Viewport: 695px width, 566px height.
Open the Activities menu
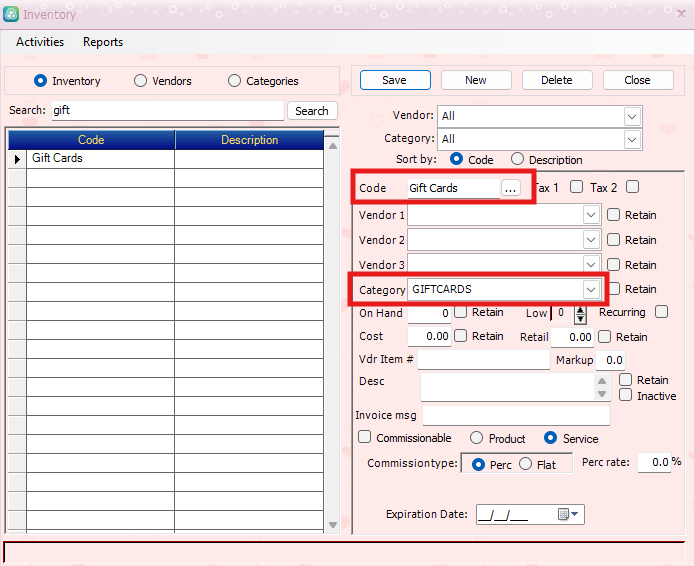tap(40, 42)
